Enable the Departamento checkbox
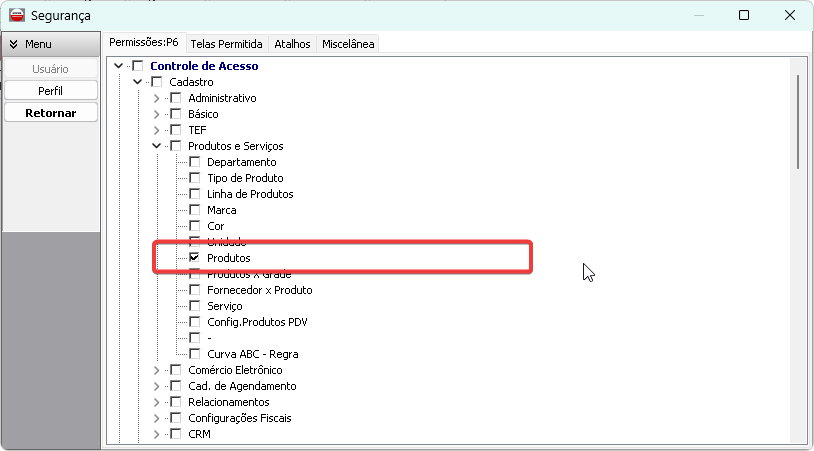 [x=195, y=162]
